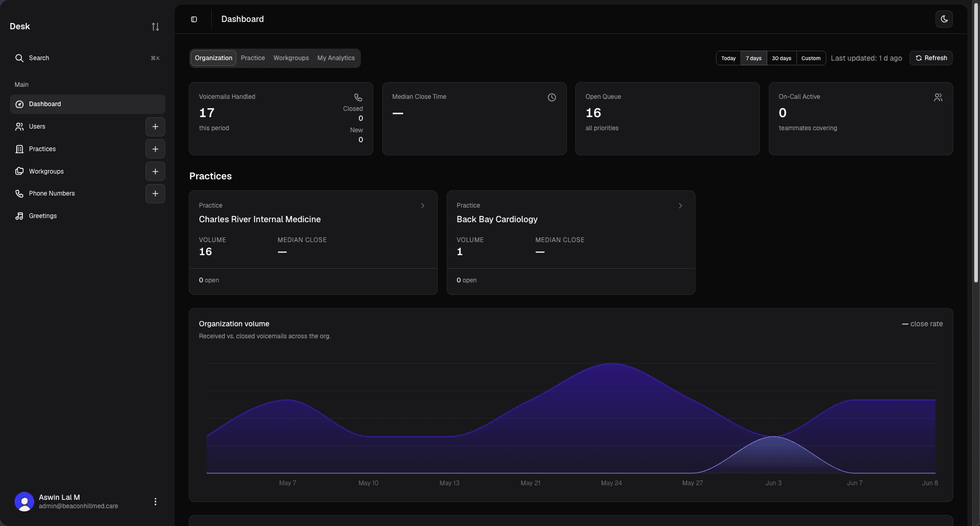
Task: Click the Phone Numbers handset icon
Action: coord(19,193)
